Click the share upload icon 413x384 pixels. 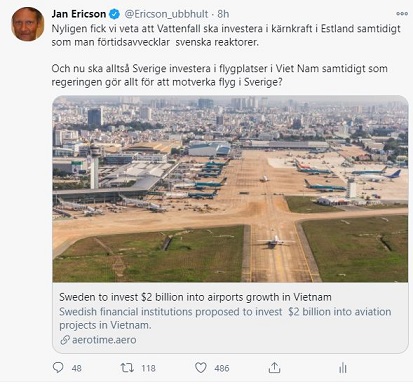point(274,368)
